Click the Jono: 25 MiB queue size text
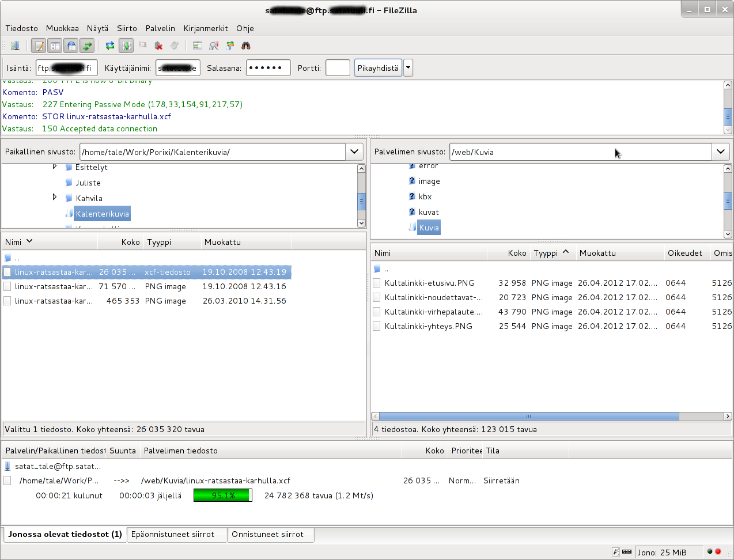 [661, 553]
